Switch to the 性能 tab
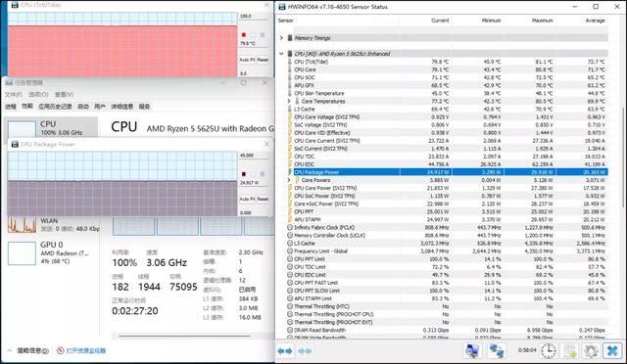This screenshot has width=627, height=364. click(27, 107)
